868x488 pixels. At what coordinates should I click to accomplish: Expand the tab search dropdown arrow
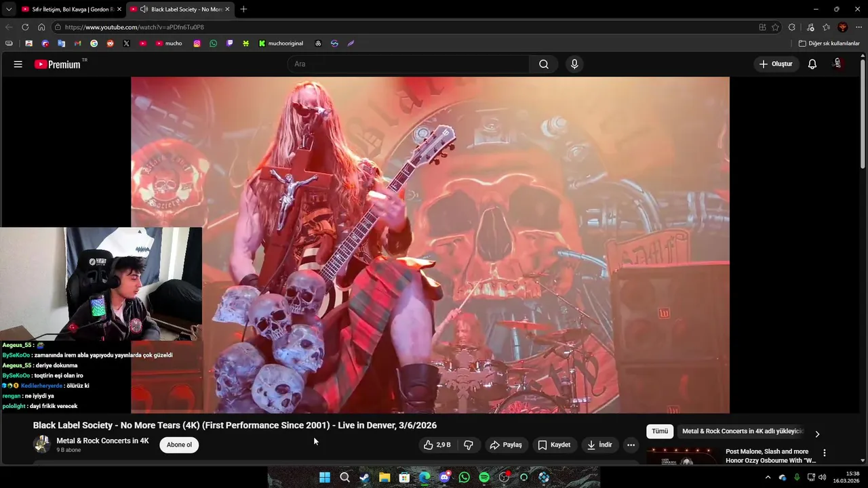coord(9,9)
